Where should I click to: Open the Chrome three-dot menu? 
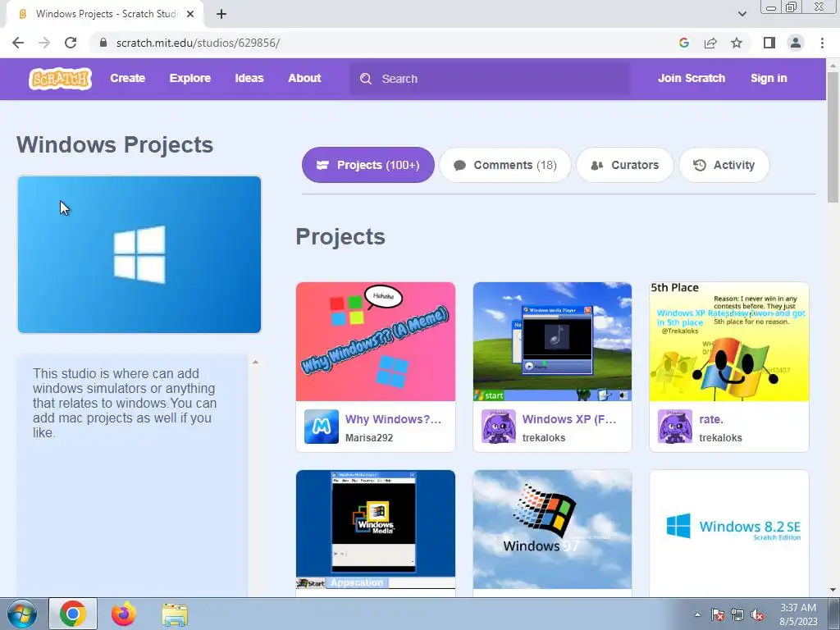click(x=822, y=43)
